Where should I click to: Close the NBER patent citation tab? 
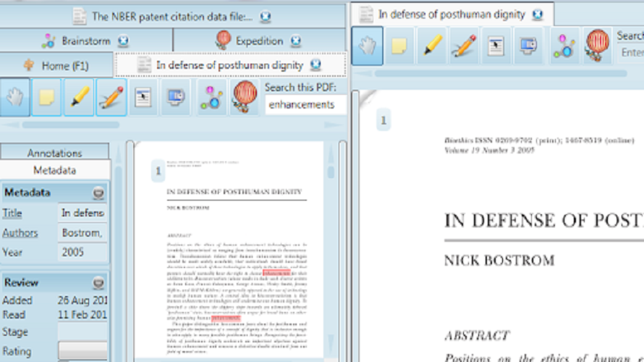(266, 16)
